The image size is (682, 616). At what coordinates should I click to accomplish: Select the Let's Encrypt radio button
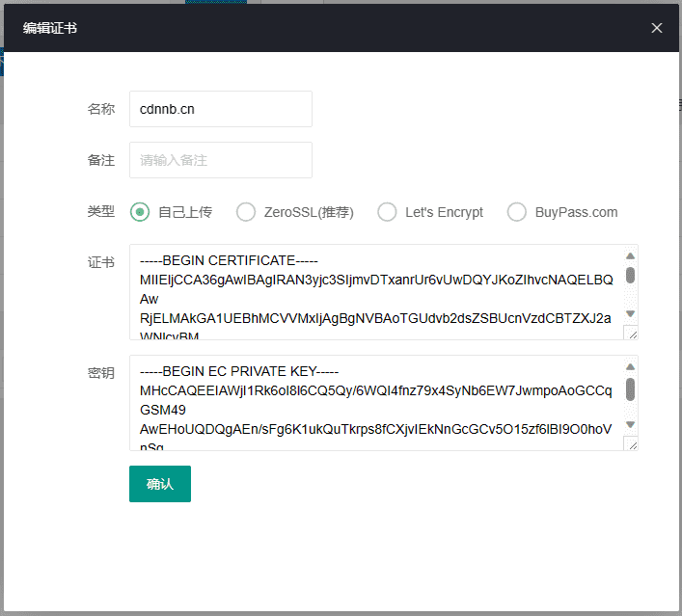point(387,212)
